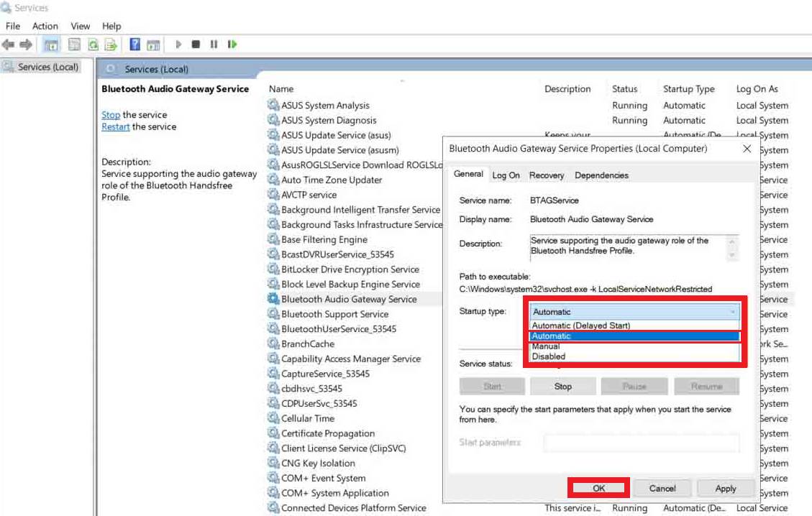Select Services (Local) in the console tree
The height and width of the screenshot is (516, 812).
[47, 67]
